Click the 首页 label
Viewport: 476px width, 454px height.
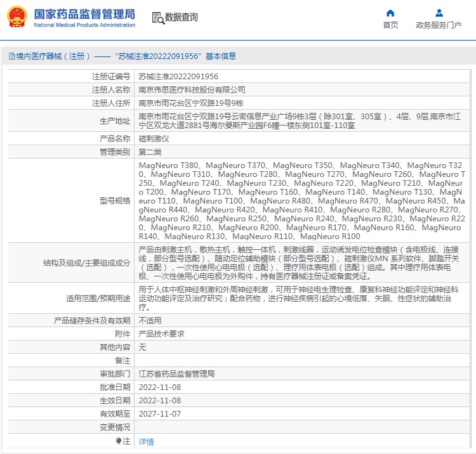(390, 25)
